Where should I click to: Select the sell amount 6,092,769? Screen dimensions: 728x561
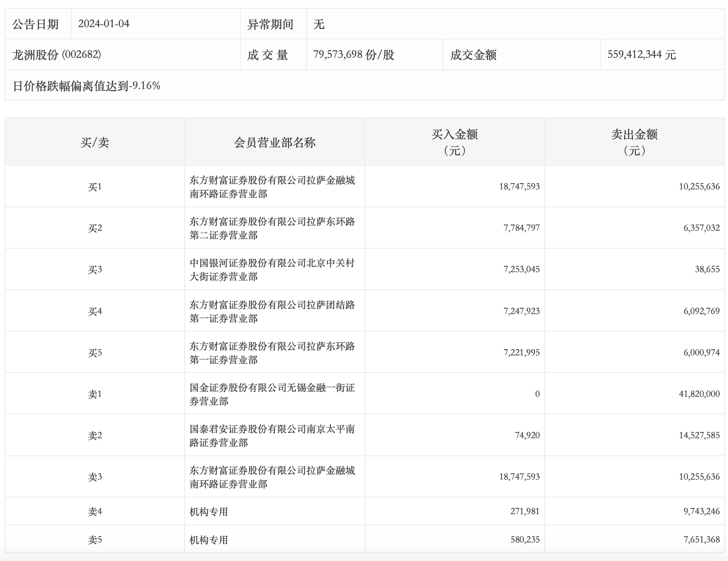(x=702, y=311)
